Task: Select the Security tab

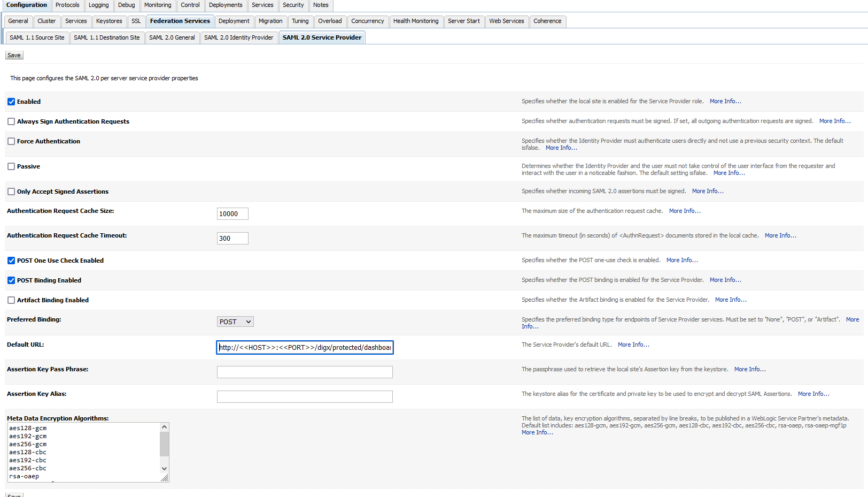Action: pyautogui.click(x=293, y=5)
